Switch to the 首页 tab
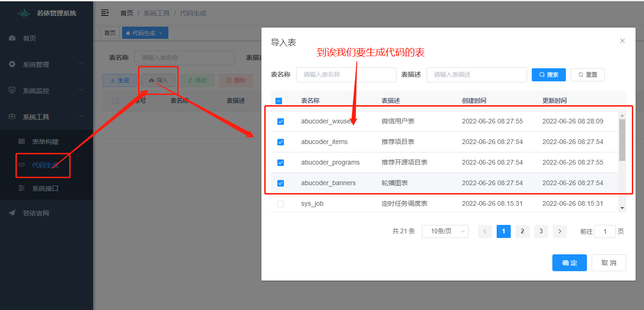 pos(110,33)
